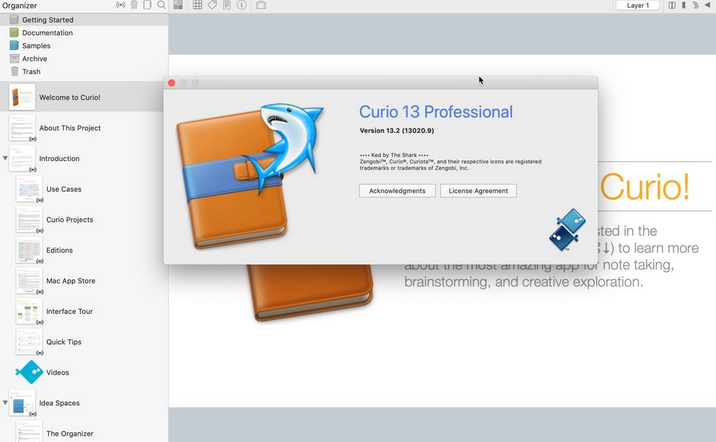The width and height of the screenshot is (716, 442).
Task: Click the orange Curio! heading on canvas
Action: point(644,187)
